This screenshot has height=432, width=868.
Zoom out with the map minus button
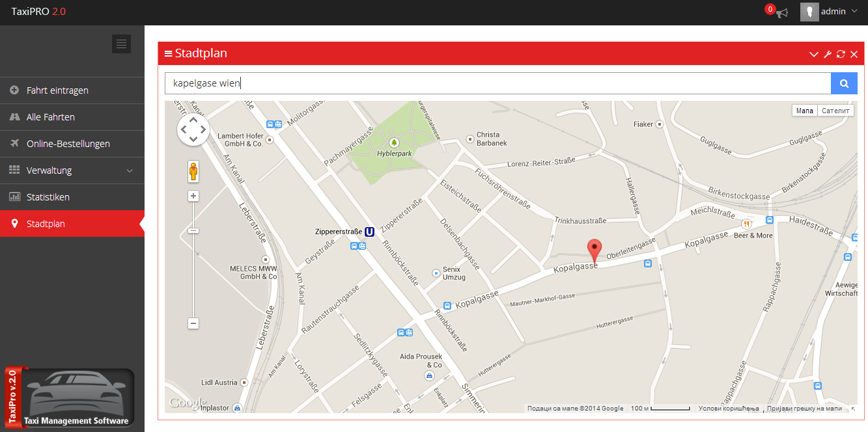coord(193,323)
